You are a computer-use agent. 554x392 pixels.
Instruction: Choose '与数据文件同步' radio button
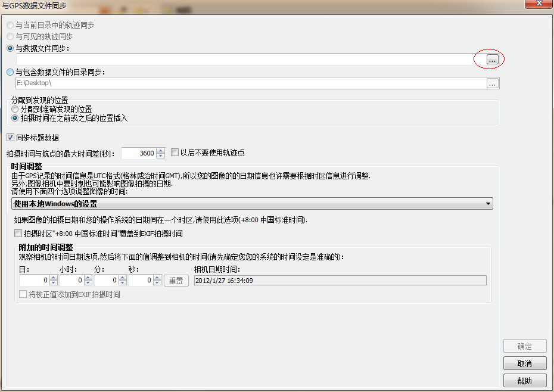pos(10,48)
